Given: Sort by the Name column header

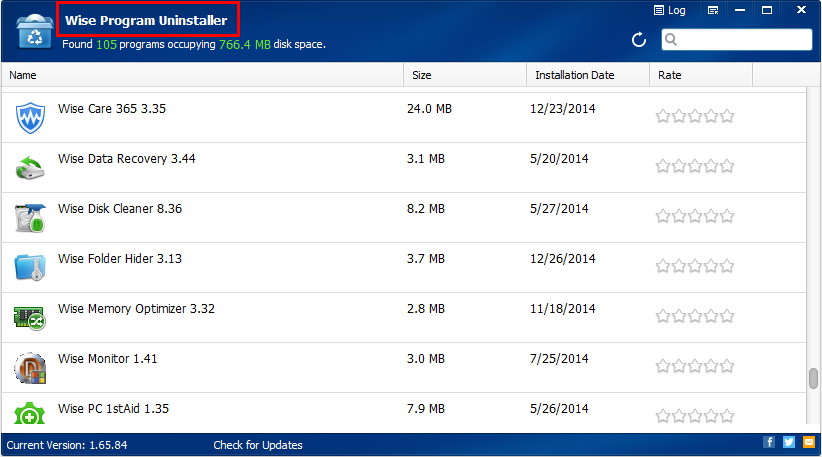Looking at the screenshot, I should click(202, 75).
